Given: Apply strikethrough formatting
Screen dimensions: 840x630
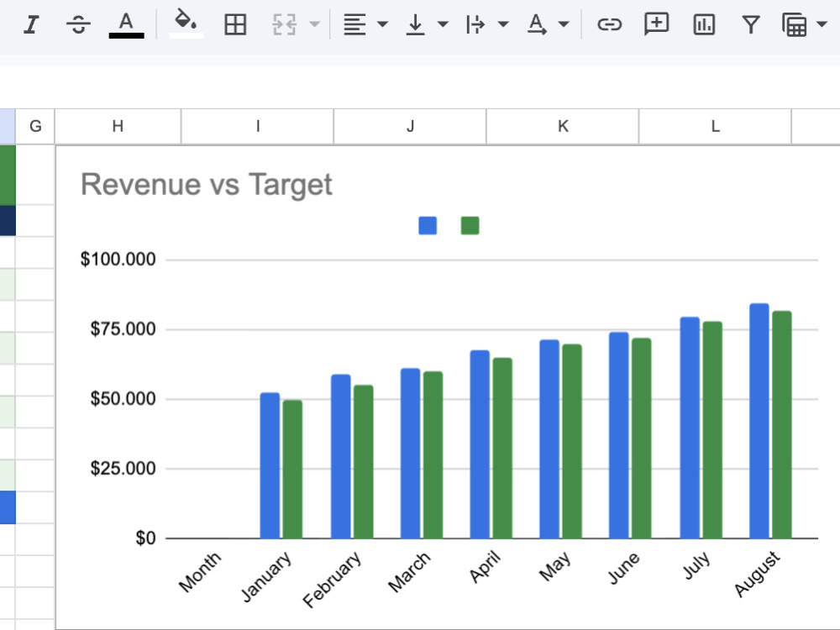Looking at the screenshot, I should coord(78,24).
